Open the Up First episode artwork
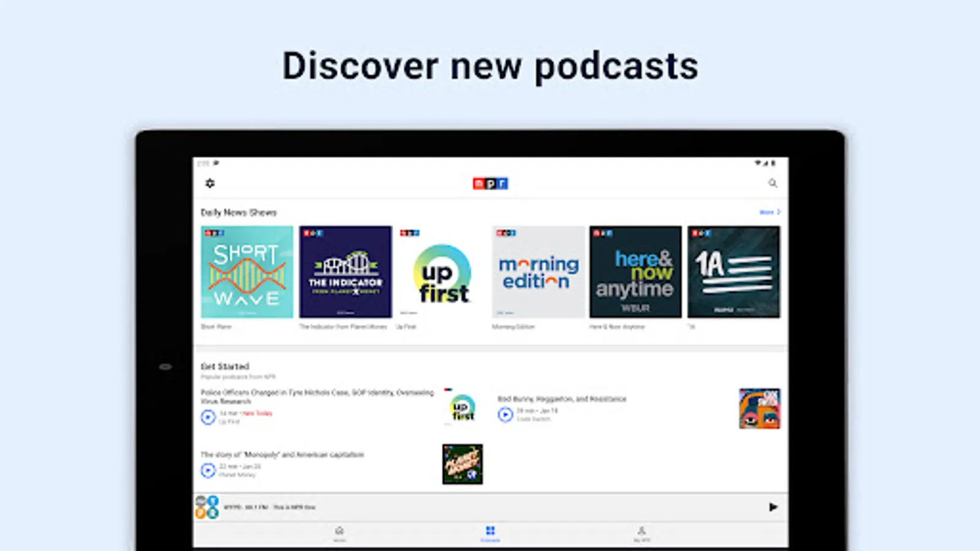 pos(462,408)
